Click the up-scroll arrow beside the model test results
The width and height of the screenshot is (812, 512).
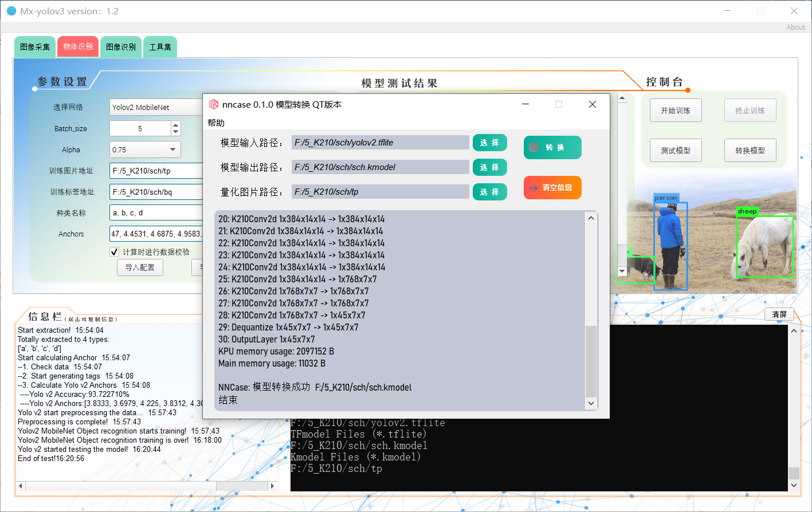tap(622, 97)
